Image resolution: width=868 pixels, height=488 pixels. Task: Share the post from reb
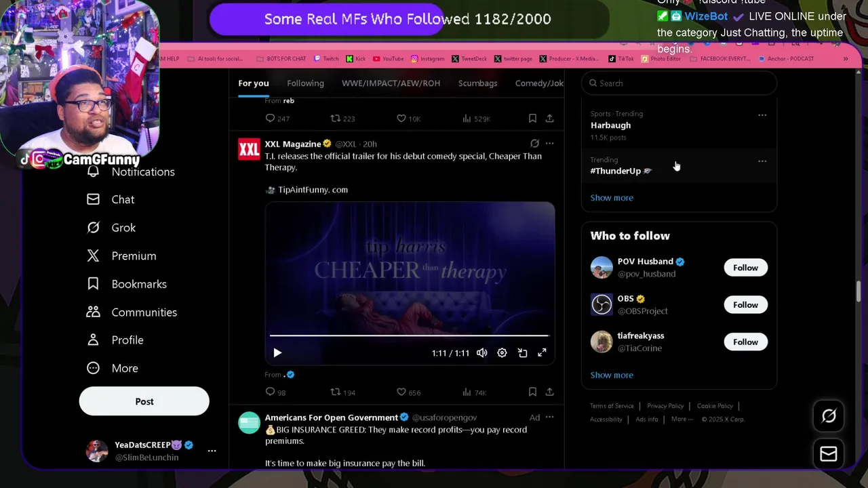pos(549,119)
